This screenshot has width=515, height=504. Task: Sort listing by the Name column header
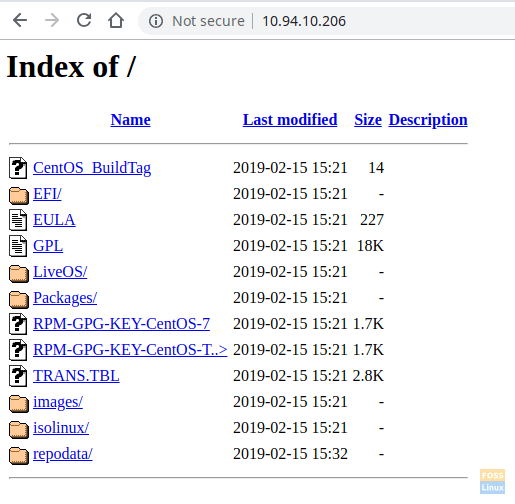pyautogui.click(x=130, y=119)
